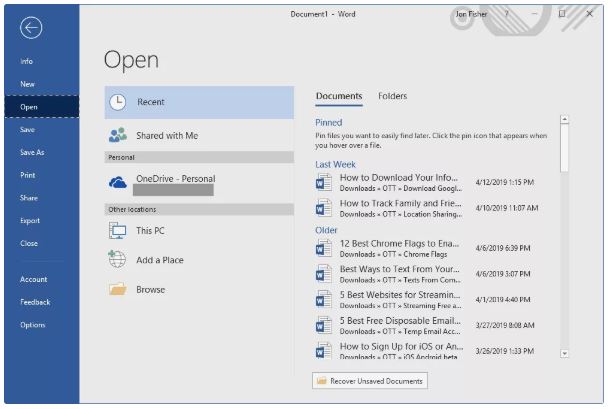This screenshot has height=409, width=609.
Task: Click the Jon Fisher account name
Action: coord(471,14)
